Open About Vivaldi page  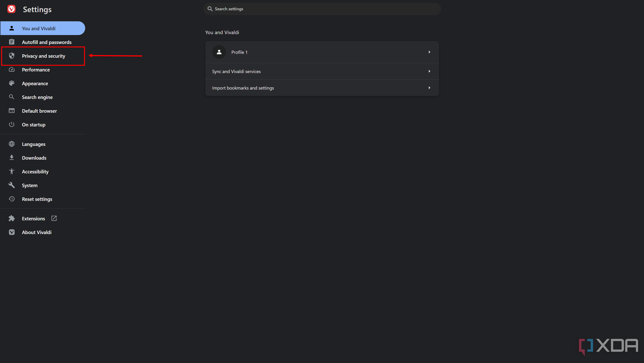tap(37, 232)
